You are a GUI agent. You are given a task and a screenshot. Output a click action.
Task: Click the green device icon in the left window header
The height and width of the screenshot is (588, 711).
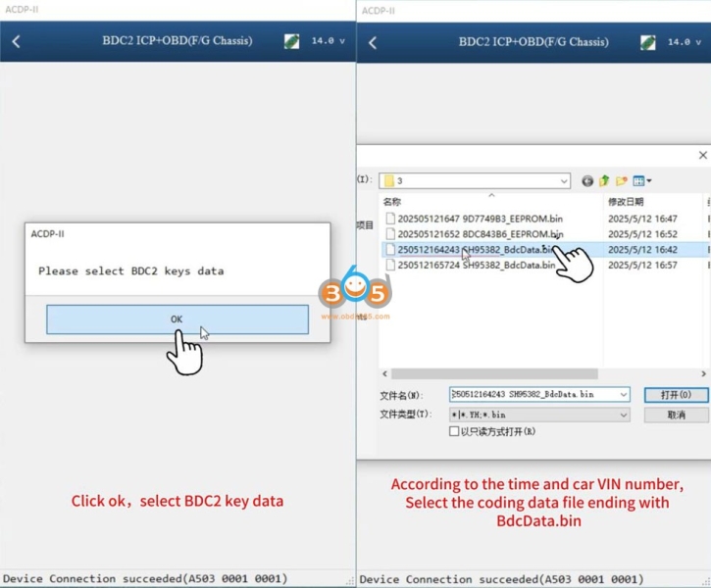click(x=291, y=42)
